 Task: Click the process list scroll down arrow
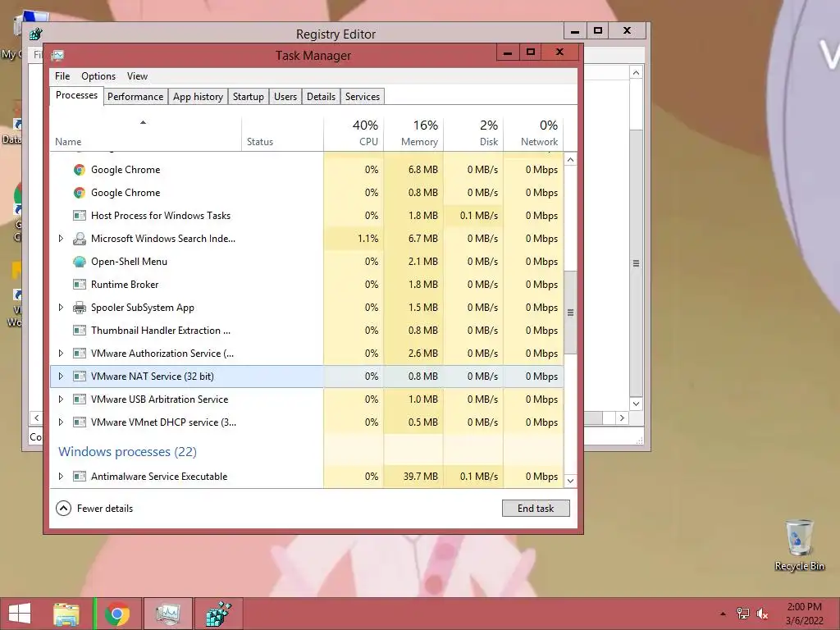tap(571, 481)
